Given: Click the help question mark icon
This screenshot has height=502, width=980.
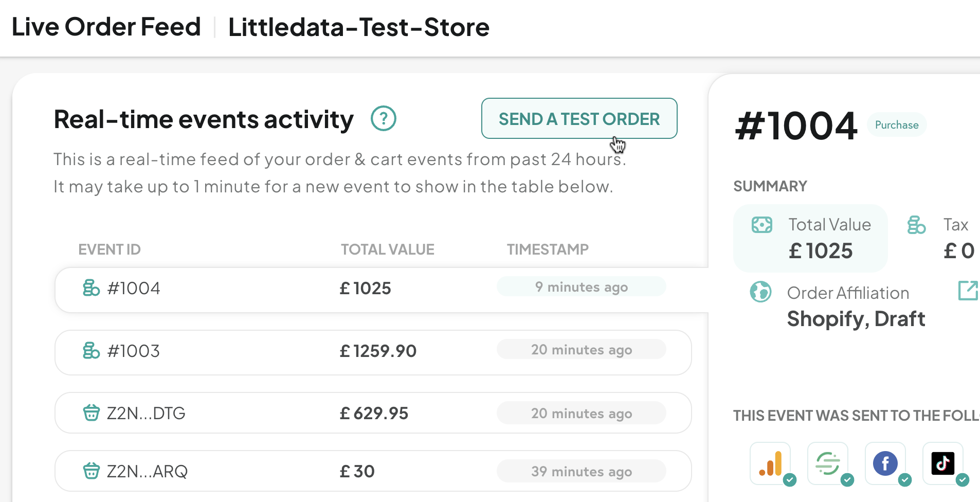Looking at the screenshot, I should coord(384,119).
